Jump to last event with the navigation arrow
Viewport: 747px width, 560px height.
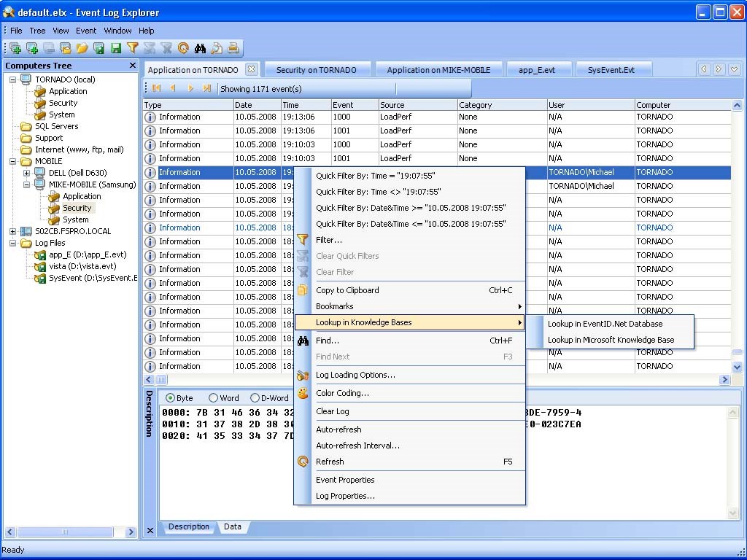click(x=207, y=88)
